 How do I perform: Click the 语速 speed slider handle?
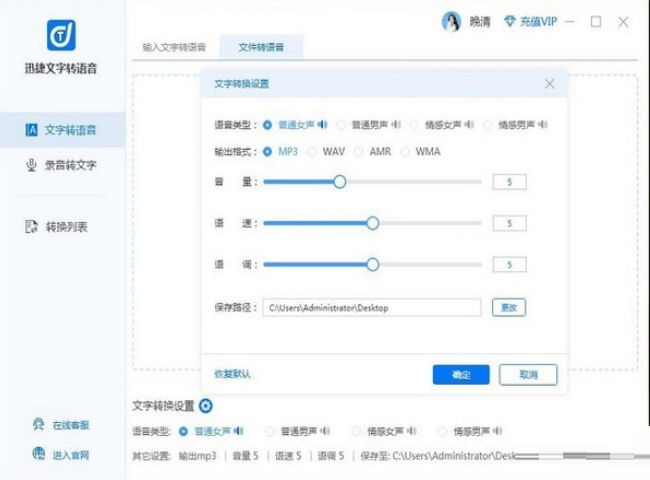click(373, 223)
